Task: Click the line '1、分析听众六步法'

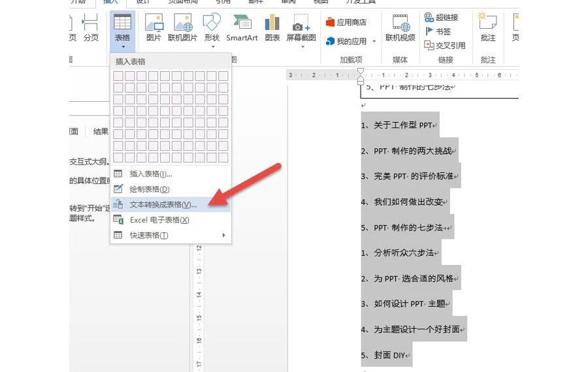Action: [400, 253]
